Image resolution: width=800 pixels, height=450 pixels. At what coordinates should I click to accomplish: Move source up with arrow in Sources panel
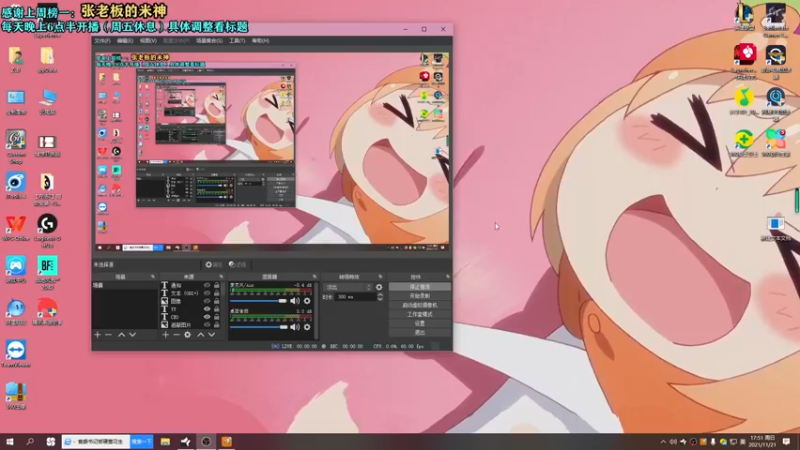[x=201, y=335]
